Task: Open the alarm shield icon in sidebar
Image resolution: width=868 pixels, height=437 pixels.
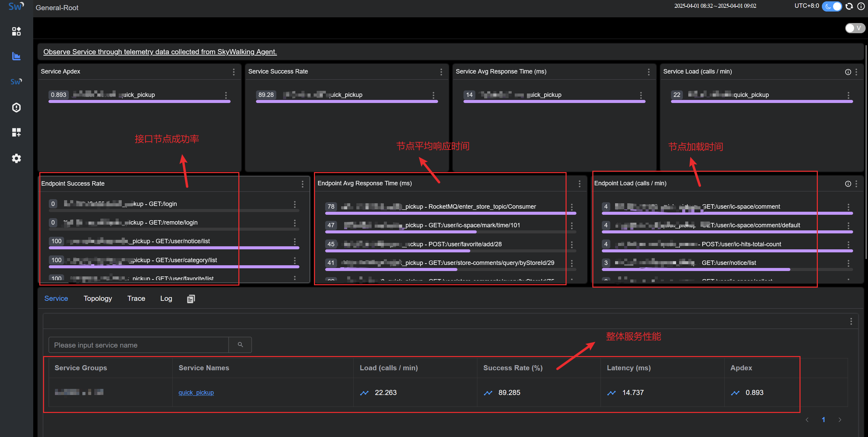Action: tap(16, 107)
